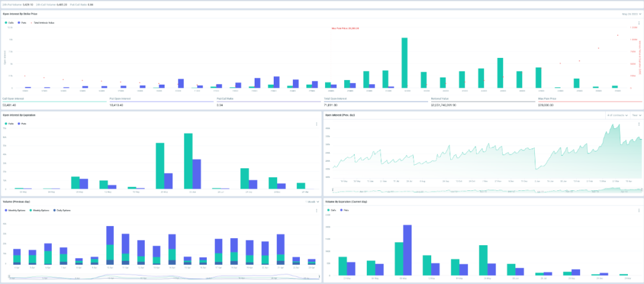Open kebab menu on Volume By Expiration chart
Viewport: 644px width, 284px height.
point(639,211)
